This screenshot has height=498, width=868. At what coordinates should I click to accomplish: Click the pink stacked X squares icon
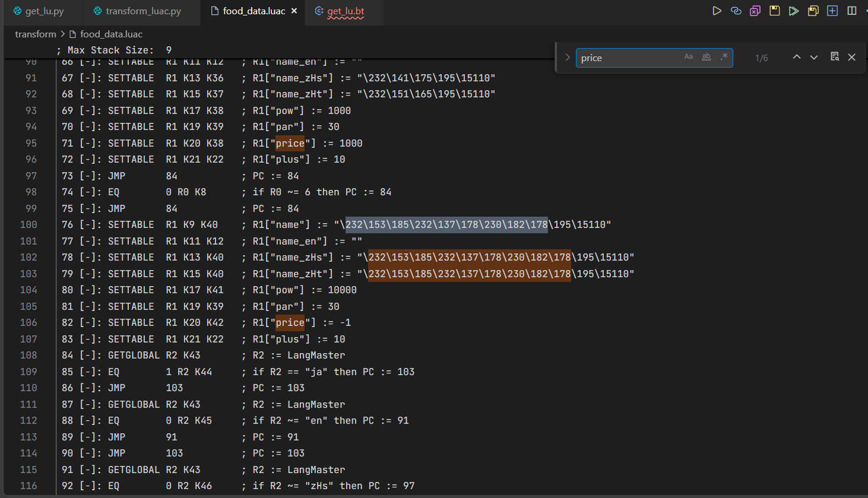coord(755,11)
